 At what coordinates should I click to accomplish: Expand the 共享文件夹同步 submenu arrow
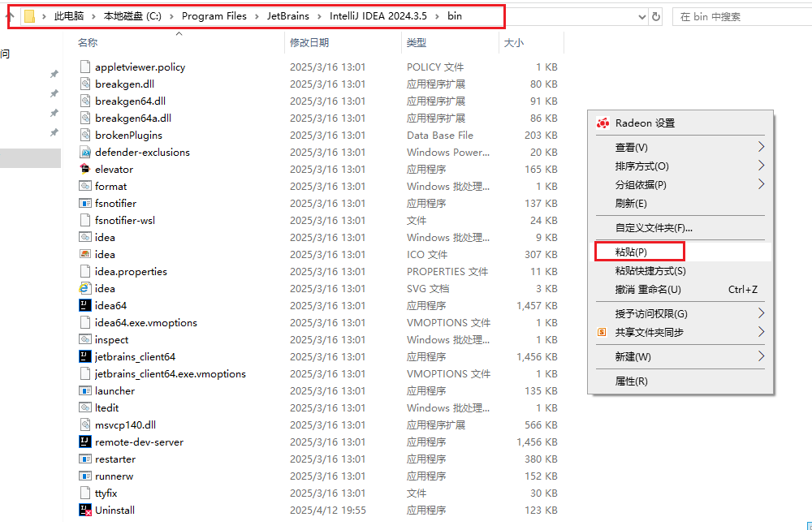click(x=762, y=332)
